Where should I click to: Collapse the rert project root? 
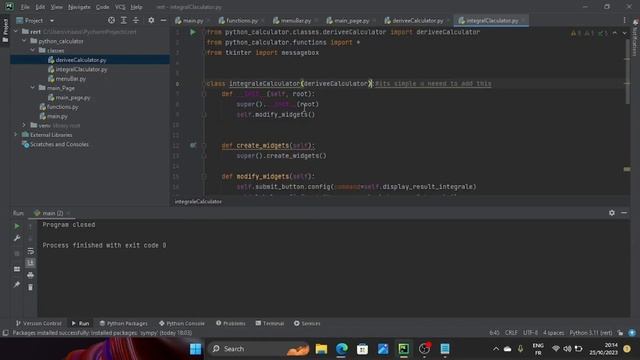pyautogui.click(x=16, y=31)
